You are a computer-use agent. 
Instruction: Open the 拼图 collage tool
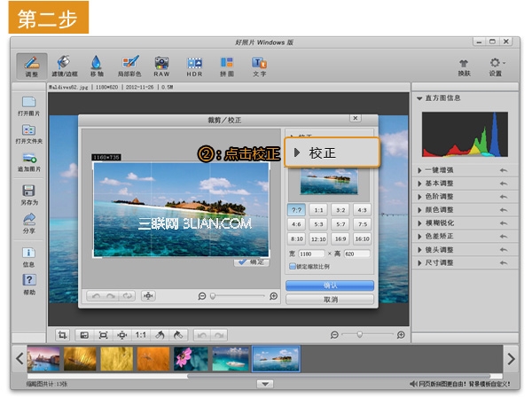227,66
